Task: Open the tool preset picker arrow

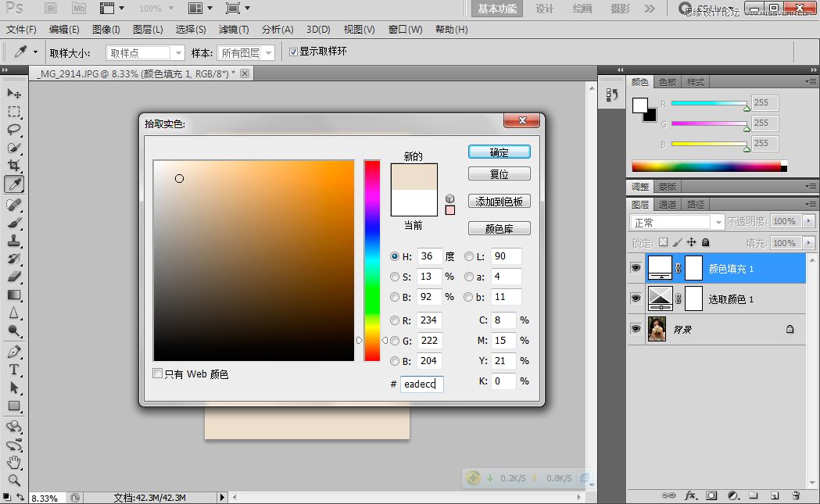Action: [x=35, y=52]
